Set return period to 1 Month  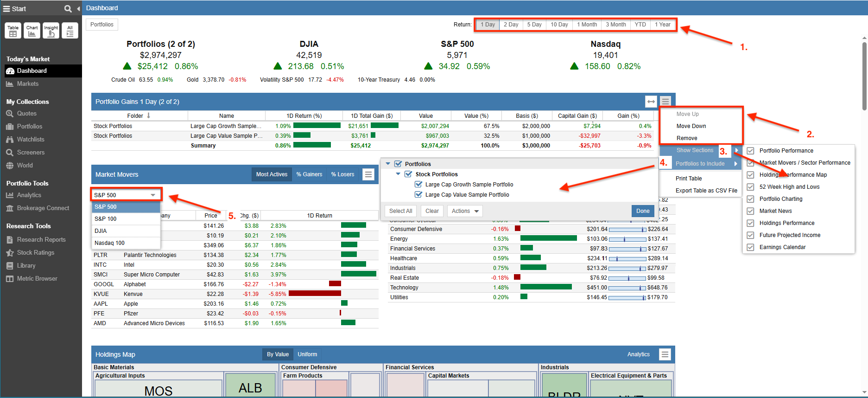[587, 25]
